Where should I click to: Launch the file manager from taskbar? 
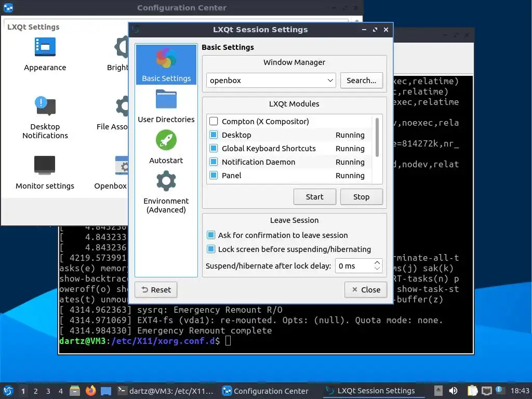pyautogui.click(x=75, y=391)
